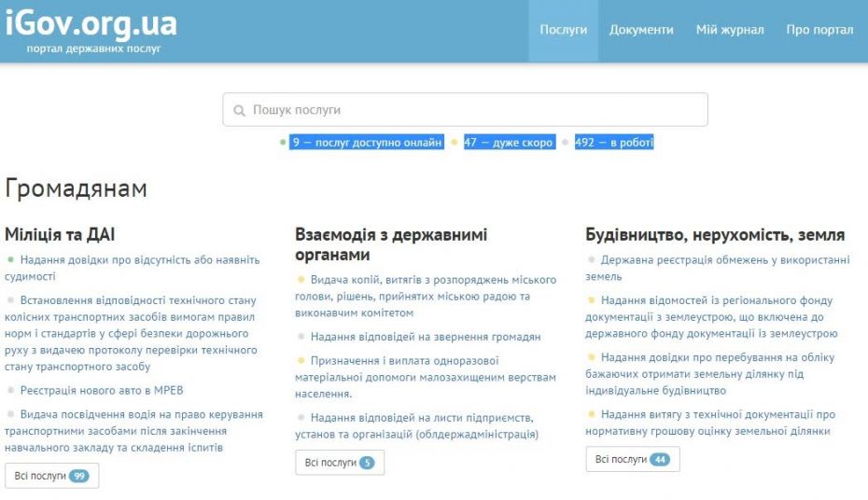Open the Надання довідки про судимості link

coord(139,260)
